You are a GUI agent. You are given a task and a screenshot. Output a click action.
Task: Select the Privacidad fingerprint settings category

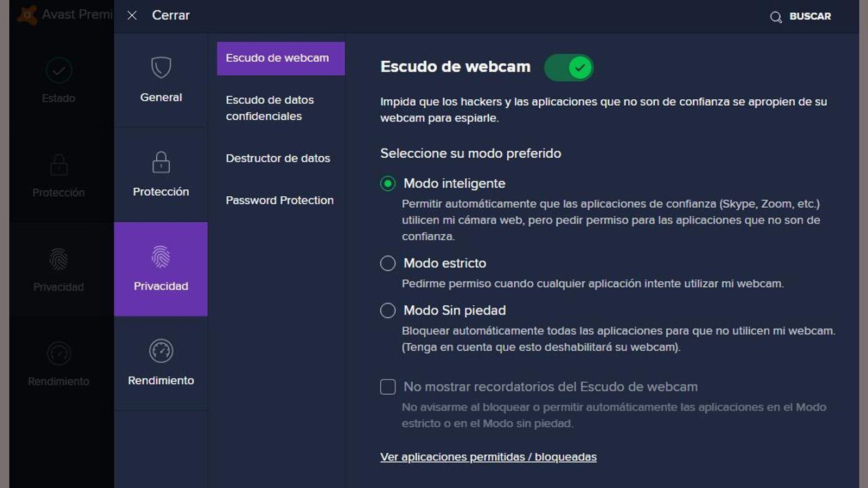point(161,268)
